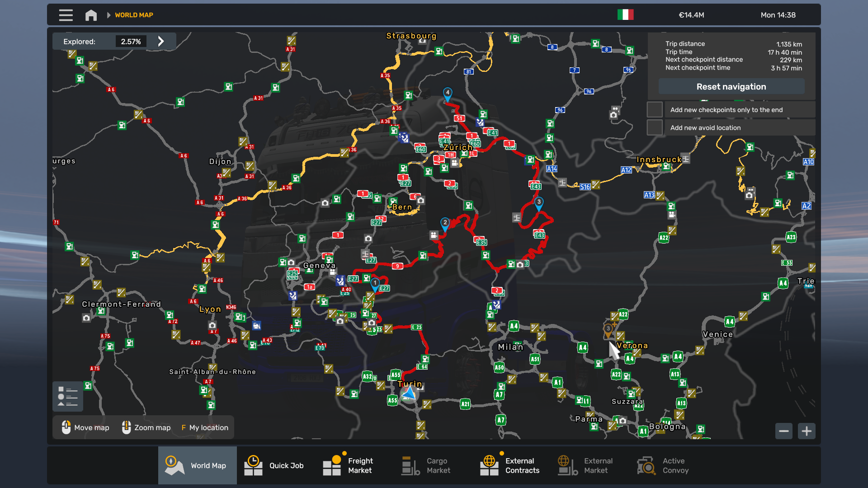Image resolution: width=868 pixels, height=488 pixels.
Task: Expand the Explored percentage panel arrow
Action: click(161, 42)
